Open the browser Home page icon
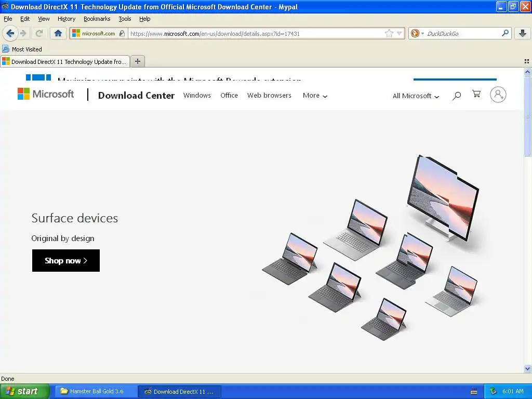This screenshot has height=399, width=532. click(58, 33)
